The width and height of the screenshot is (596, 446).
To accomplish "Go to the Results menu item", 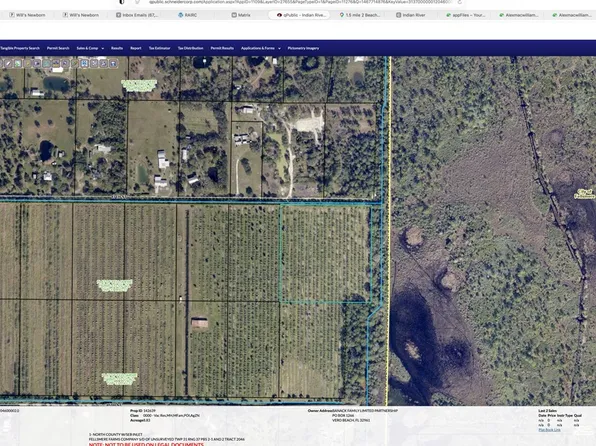I will point(117,48).
